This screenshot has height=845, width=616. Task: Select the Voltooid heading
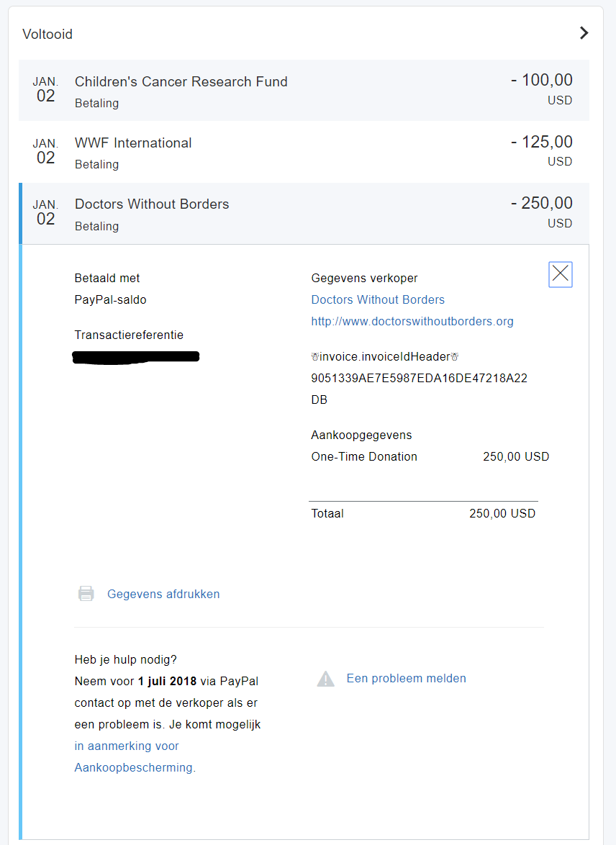pyautogui.click(x=47, y=34)
